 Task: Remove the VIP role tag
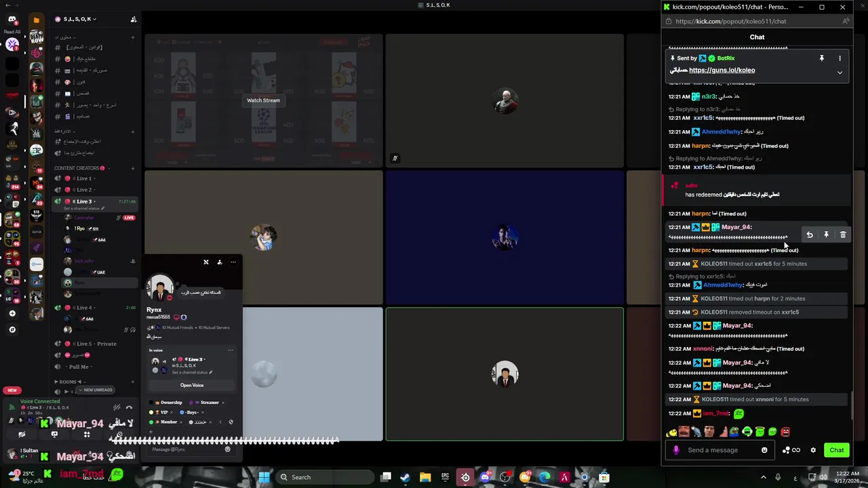(171, 412)
